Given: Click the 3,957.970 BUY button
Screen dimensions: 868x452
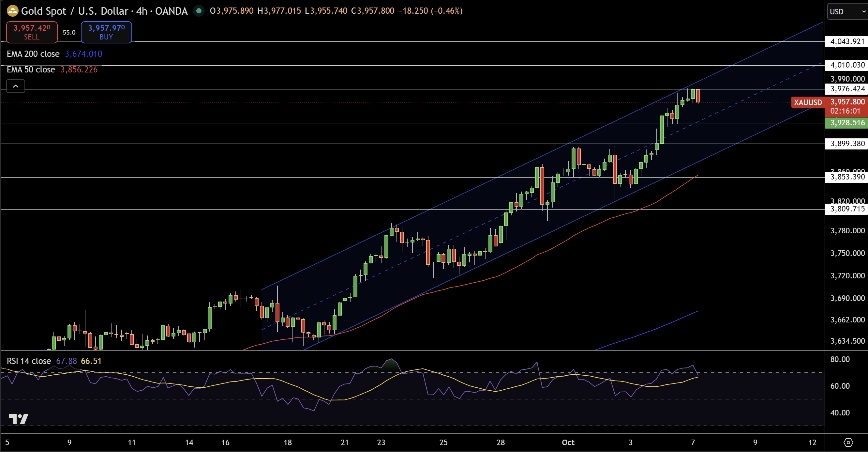Looking at the screenshot, I should (106, 32).
